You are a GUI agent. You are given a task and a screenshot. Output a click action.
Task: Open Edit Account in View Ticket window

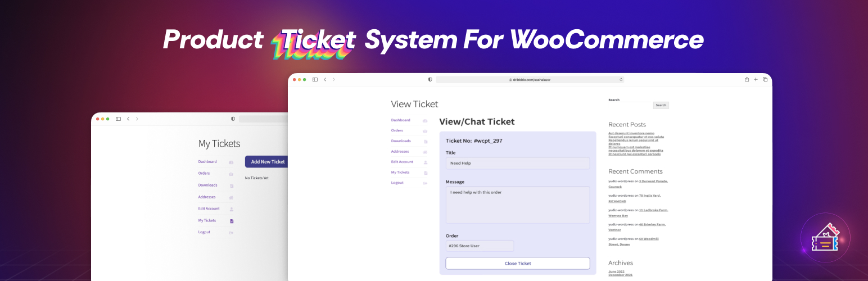point(402,162)
